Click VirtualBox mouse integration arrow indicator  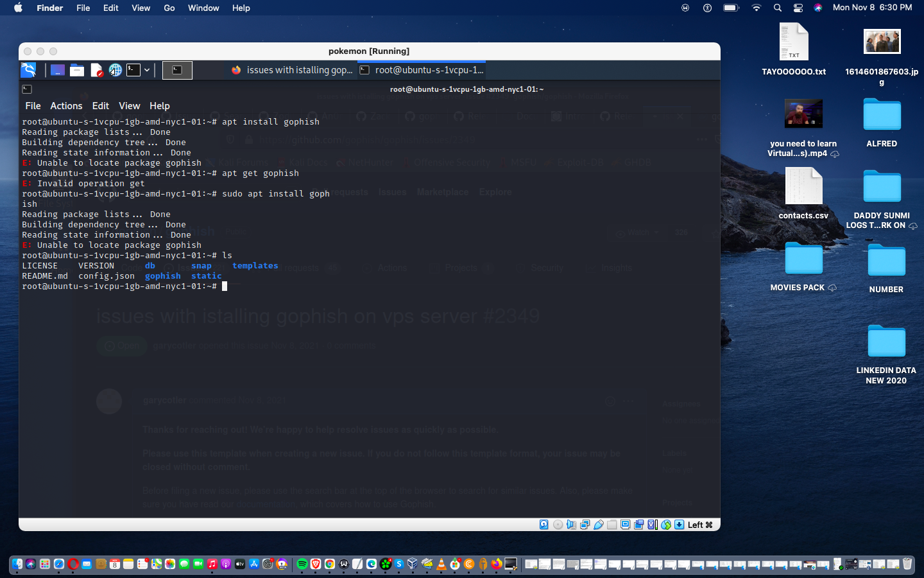(x=666, y=525)
